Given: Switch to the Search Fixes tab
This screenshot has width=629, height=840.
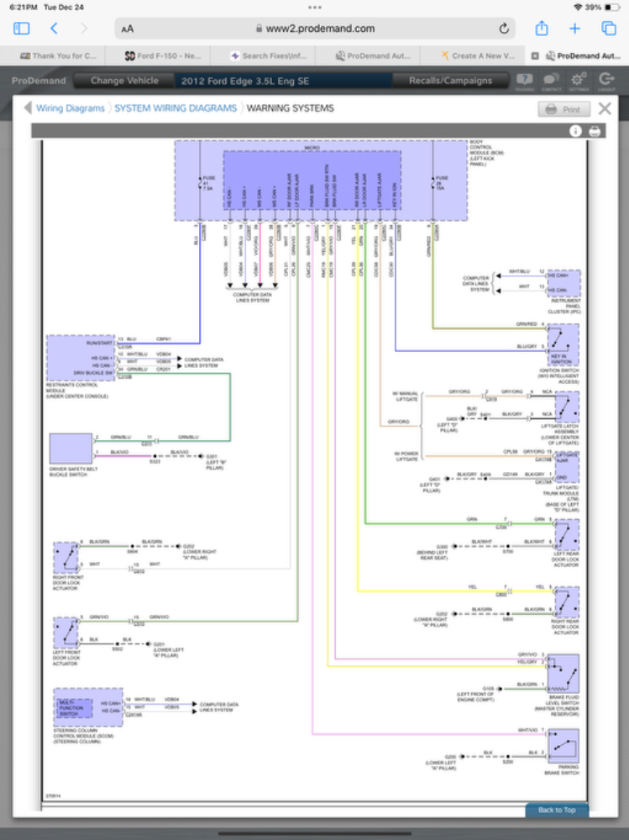Looking at the screenshot, I should point(268,55).
